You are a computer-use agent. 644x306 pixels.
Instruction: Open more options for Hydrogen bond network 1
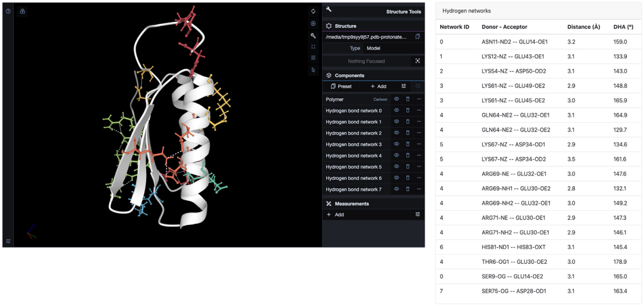pyautogui.click(x=419, y=122)
